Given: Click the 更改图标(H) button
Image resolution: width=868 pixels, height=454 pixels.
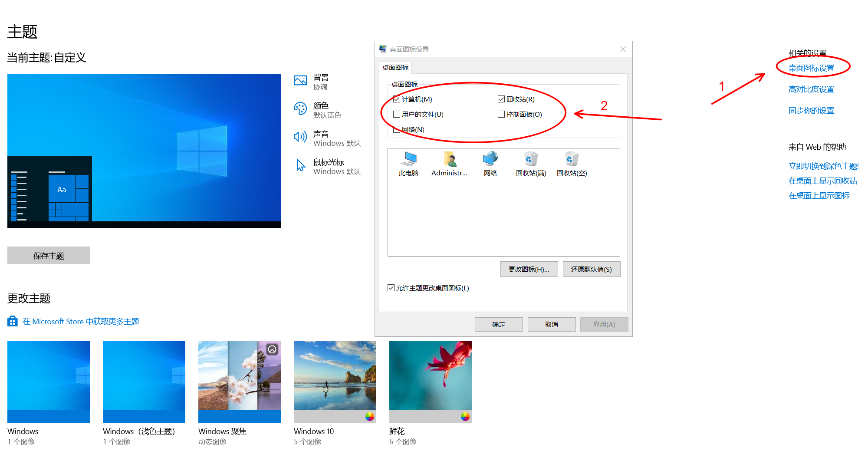Looking at the screenshot, I should pos(529,269).
